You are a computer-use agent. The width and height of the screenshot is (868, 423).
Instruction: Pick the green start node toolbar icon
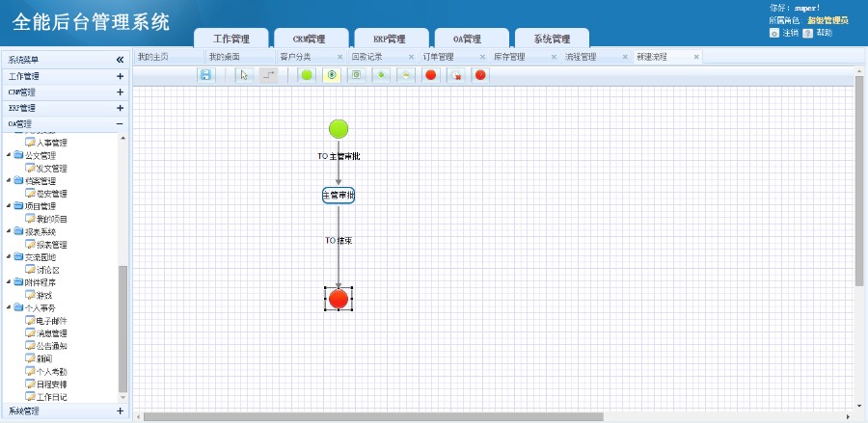tap(307, 75)
